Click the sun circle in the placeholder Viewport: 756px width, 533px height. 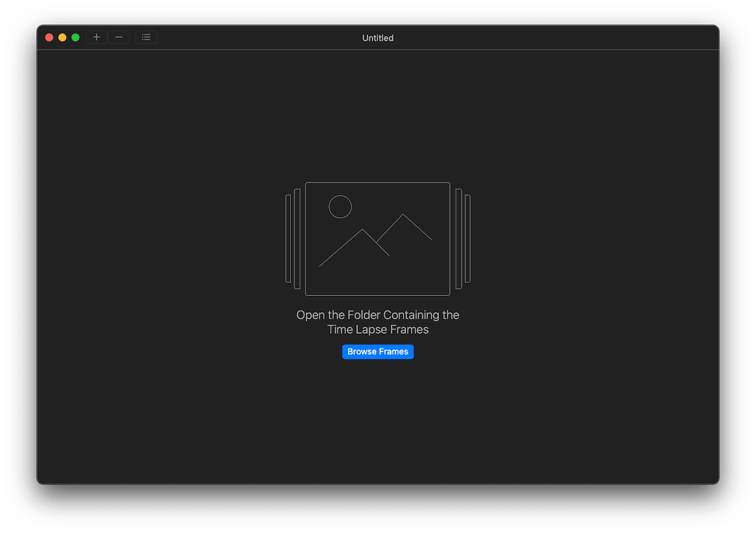point(340,206)
